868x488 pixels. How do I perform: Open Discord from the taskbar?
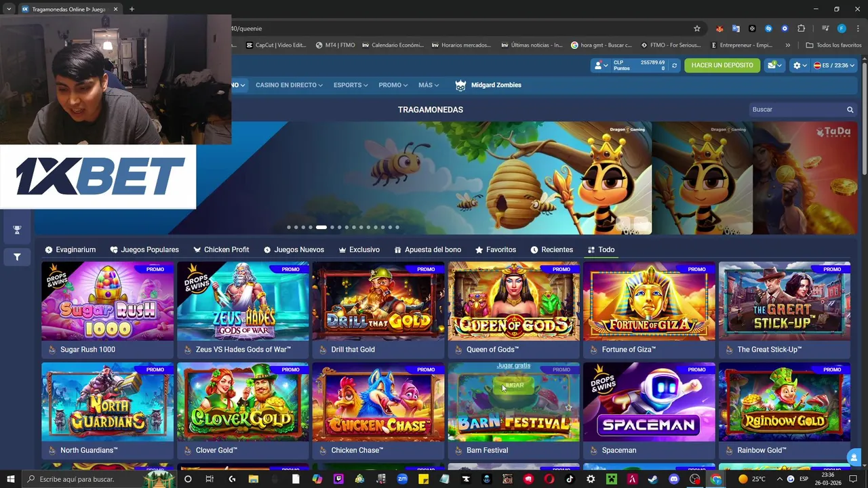pyautogui.click(x=674, y=479)
